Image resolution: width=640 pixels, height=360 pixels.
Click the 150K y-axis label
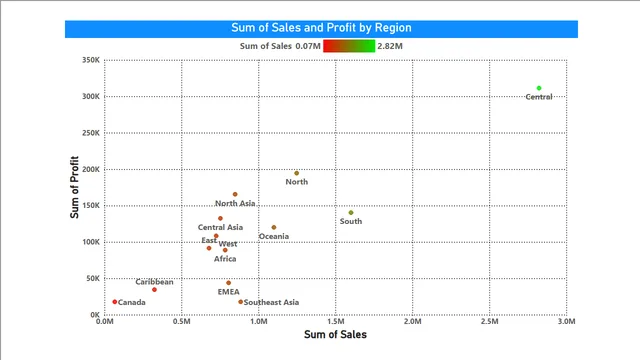[91, 205]
